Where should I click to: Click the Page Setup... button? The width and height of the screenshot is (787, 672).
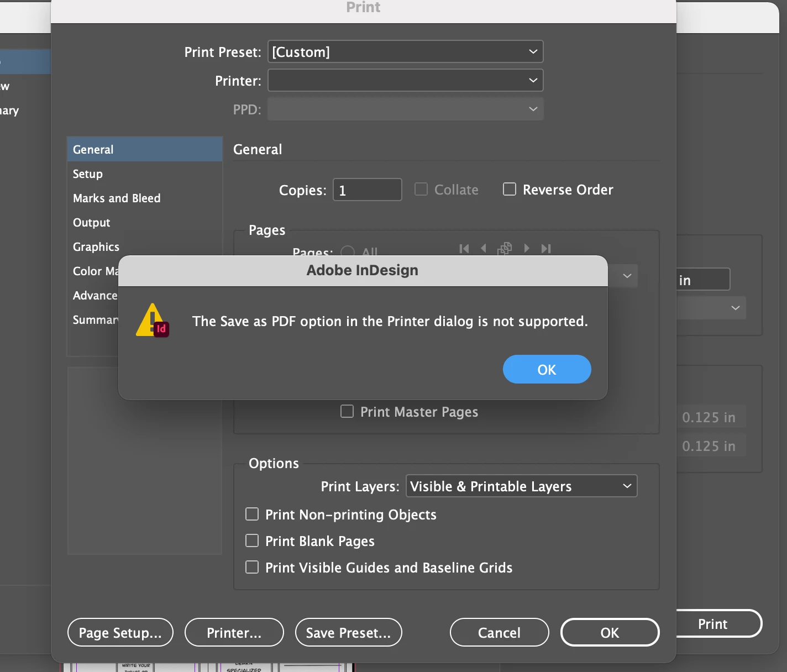coord(120,632)
